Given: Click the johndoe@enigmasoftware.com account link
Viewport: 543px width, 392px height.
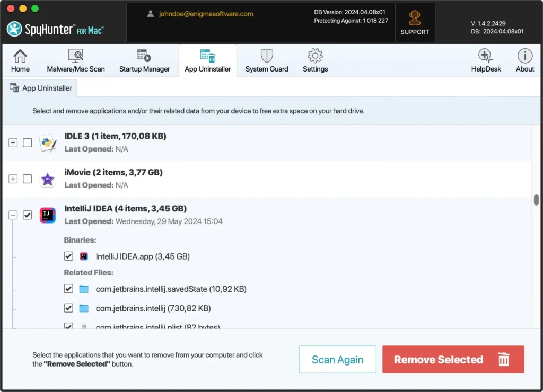Looking at the screenshot, I should pyautogui.click(x=206, y=14).
